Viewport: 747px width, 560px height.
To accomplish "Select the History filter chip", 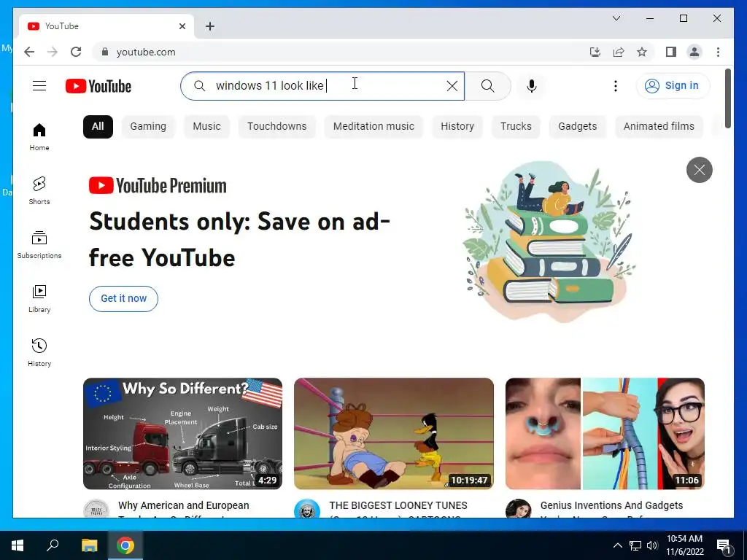I will [x=457, y=127].
